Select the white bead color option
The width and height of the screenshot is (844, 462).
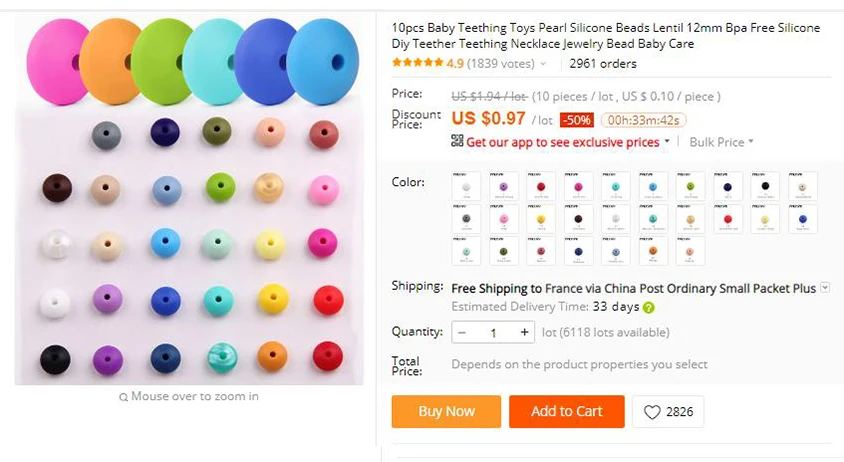point(467,186)
